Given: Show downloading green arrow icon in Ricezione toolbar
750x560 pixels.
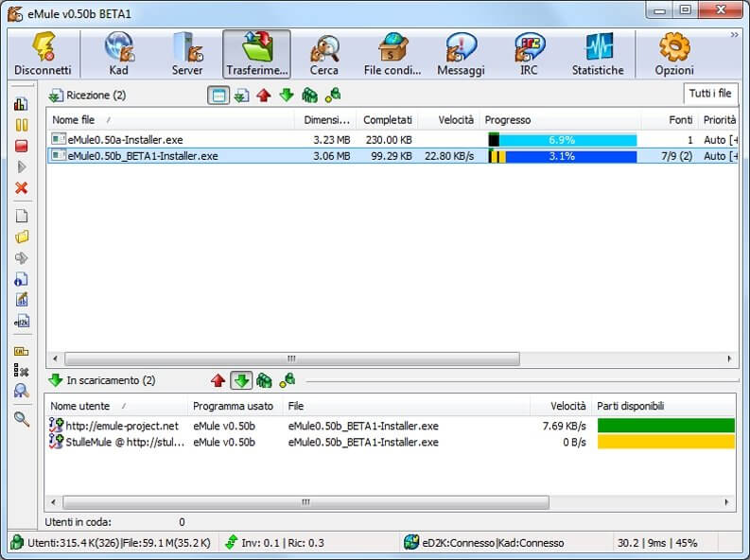Looking at the screenshot, I should [x=287, y=96].
